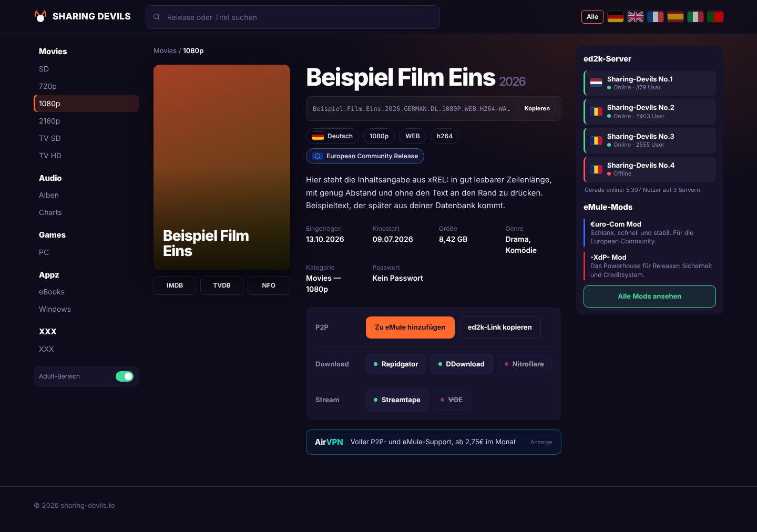Screen dimensions: 757x532
Task: Select the Spanish flag language filter
Action: tap(676, 17)
